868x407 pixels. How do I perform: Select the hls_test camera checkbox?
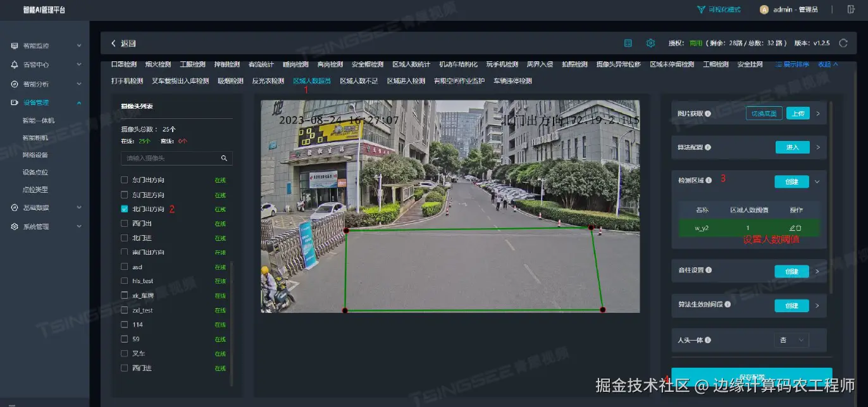click(124, 281)
